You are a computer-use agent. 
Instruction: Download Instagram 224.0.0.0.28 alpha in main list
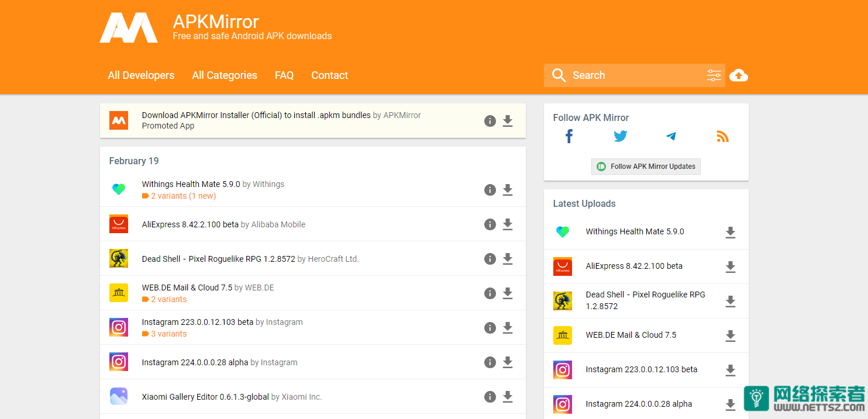[x=508, y=362]
